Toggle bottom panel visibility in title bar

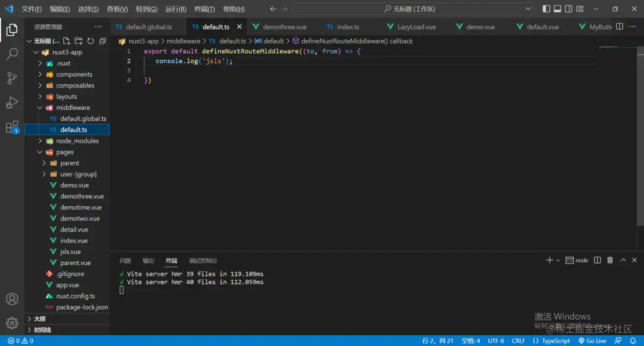pyautogui.click(x=558, y=9)
